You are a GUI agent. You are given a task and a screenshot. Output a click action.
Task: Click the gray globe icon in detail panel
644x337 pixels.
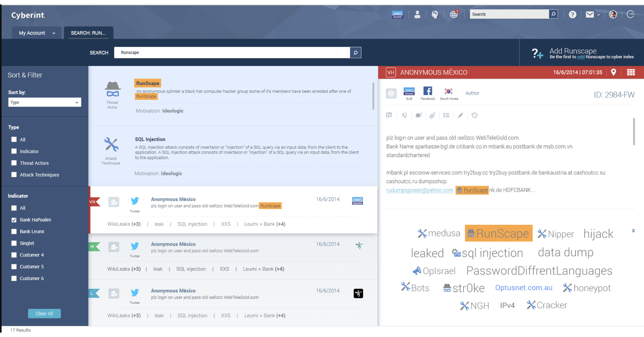(391, 93)
